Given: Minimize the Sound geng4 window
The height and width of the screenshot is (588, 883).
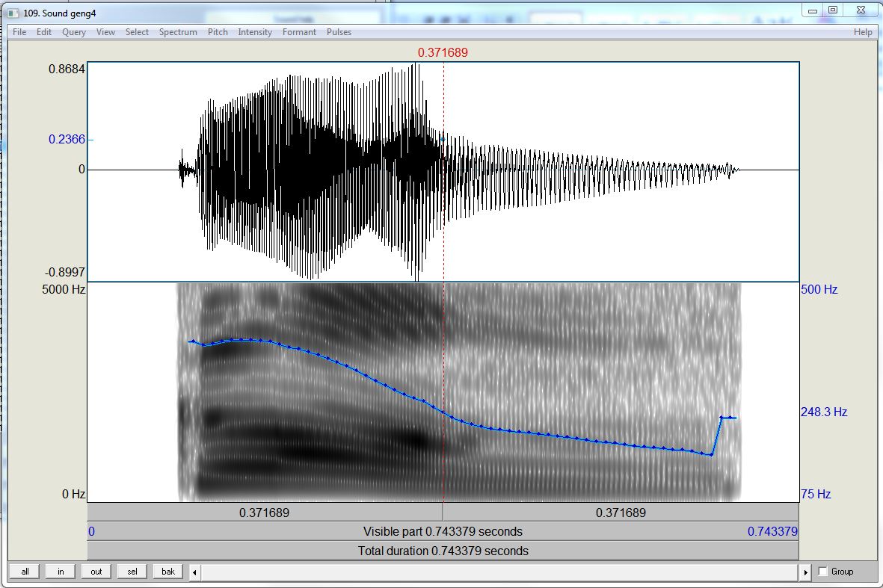Looking at the screenshot, I should click(813, 10).
